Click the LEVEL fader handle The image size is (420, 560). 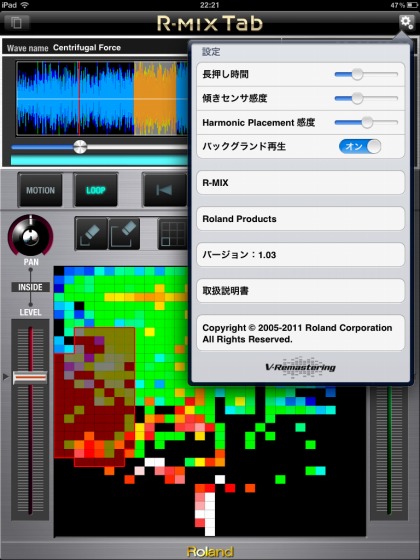[30, 378]
